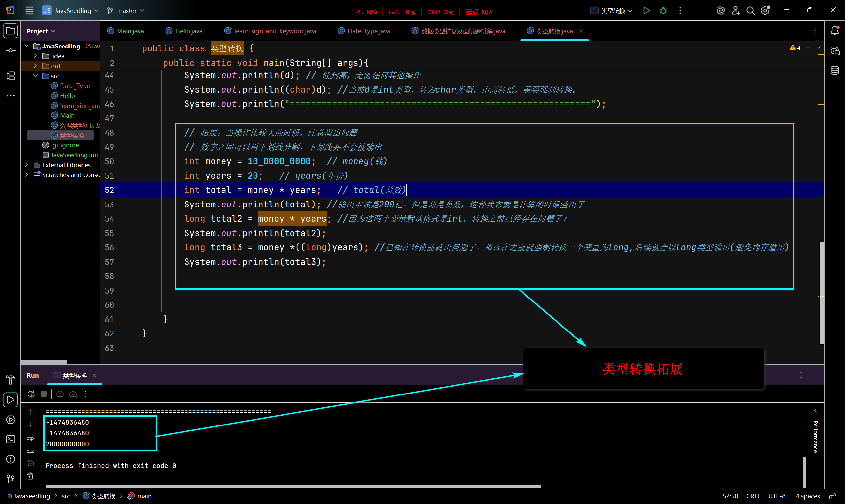Open the Database tool window
Screen dimensions: 845x504
(835, 70)
